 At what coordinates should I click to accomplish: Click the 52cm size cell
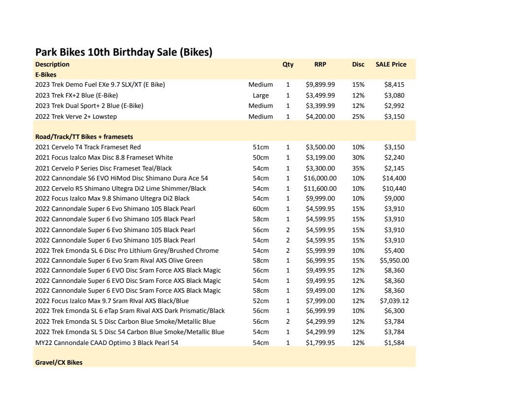coord(261,301)
